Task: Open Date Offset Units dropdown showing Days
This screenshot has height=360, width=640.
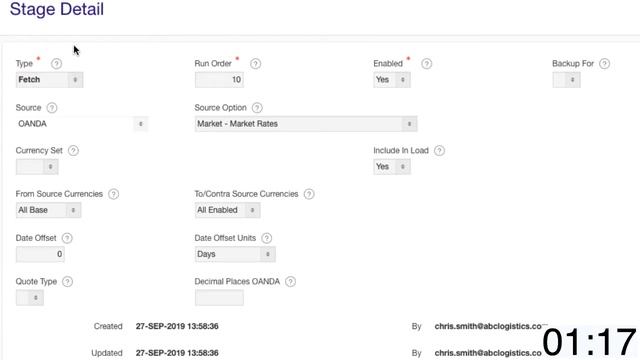Action: [x=235, y=254]
